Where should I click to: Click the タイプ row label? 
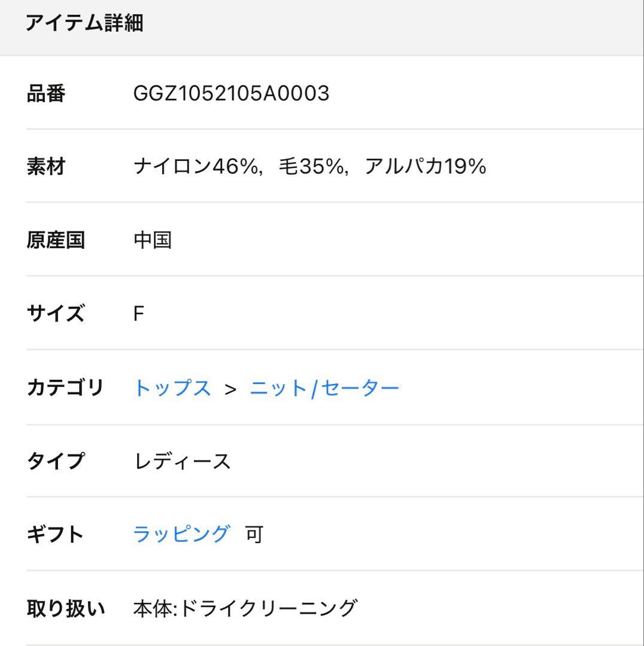click(56, 461)
